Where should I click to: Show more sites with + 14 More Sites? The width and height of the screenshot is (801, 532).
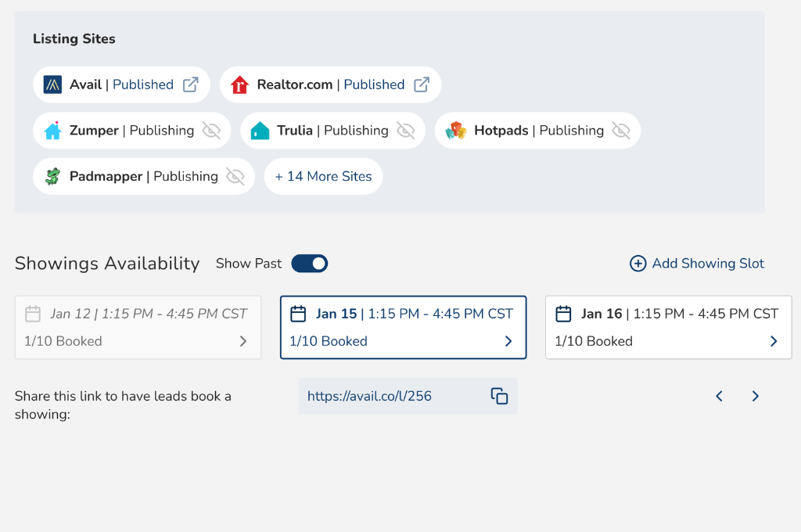coord(323,176)
